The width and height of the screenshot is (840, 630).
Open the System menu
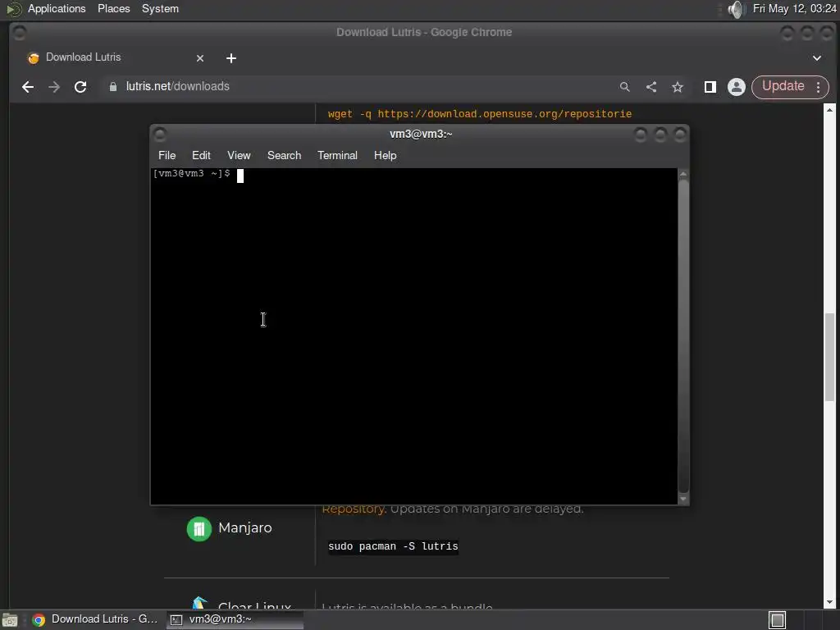click(160, 9)
